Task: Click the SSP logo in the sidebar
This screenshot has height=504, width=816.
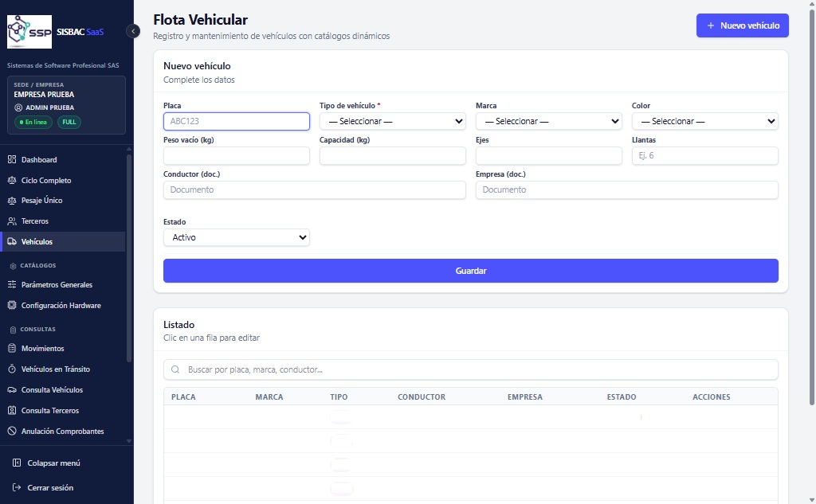Action: [29, 32]
